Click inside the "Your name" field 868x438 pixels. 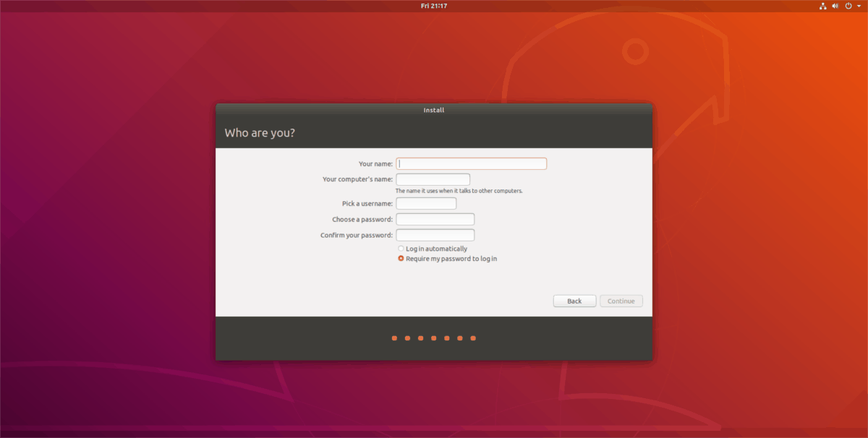coord(471,163)
